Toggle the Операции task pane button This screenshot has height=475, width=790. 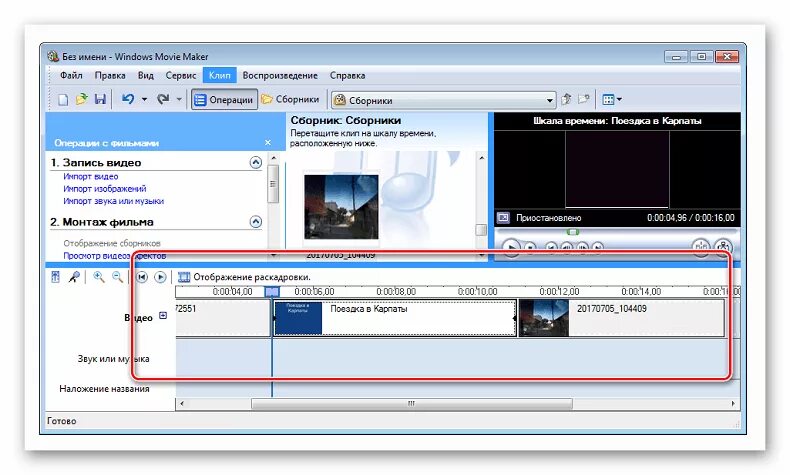(x=224, y=100)
